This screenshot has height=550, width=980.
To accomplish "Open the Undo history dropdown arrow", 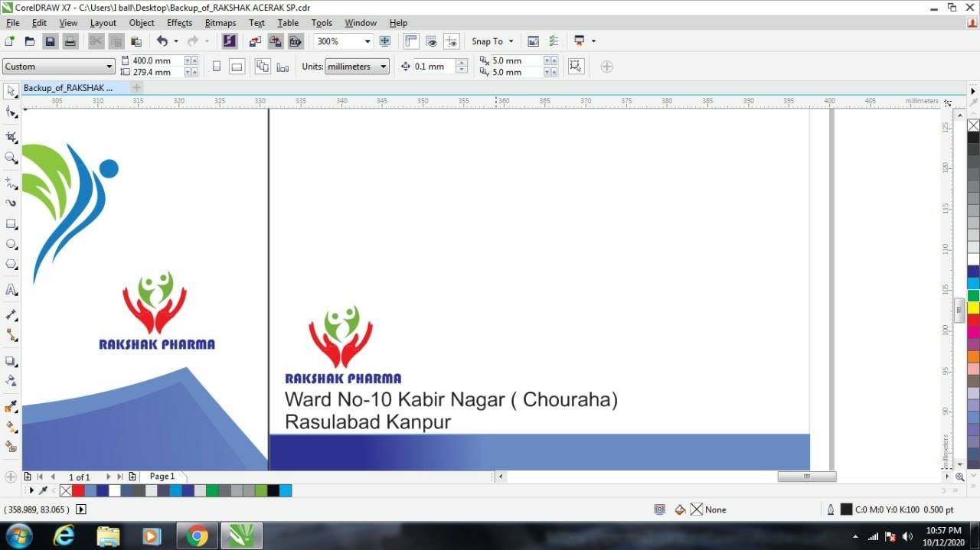I will point(175,41).
